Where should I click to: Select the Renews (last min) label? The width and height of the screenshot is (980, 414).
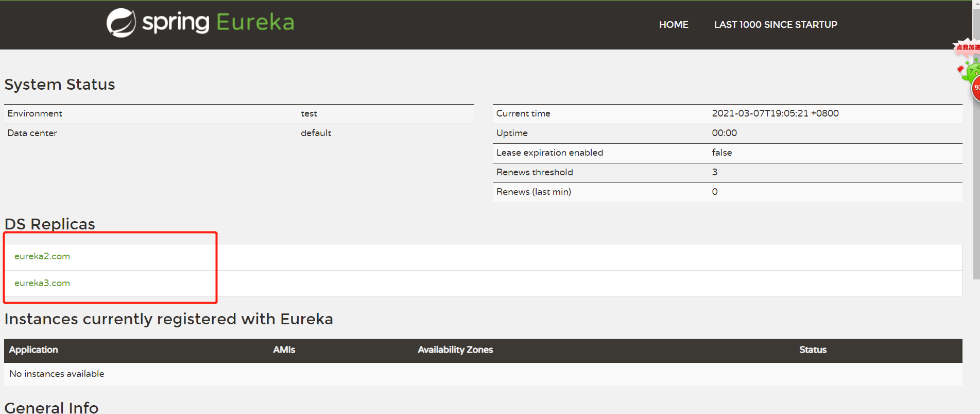pos(534,192)
